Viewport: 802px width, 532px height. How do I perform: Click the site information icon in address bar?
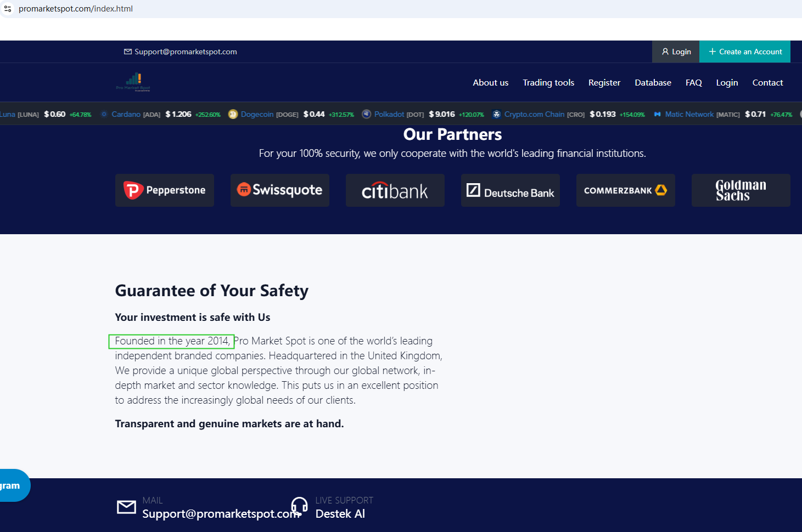[8, 9]
